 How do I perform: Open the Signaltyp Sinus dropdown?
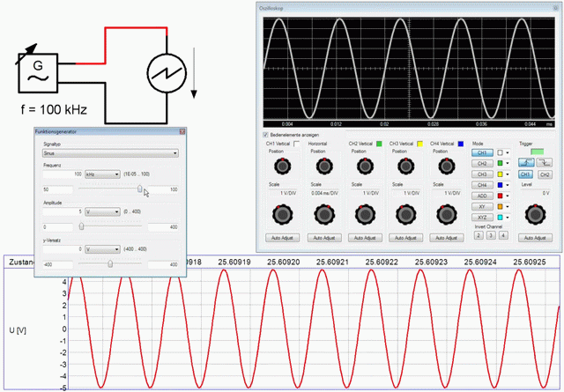[x=110, y=153]
